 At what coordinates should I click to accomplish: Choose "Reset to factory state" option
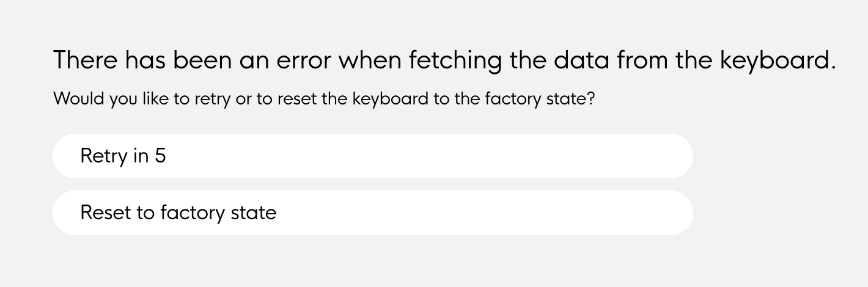coord(373,213)
